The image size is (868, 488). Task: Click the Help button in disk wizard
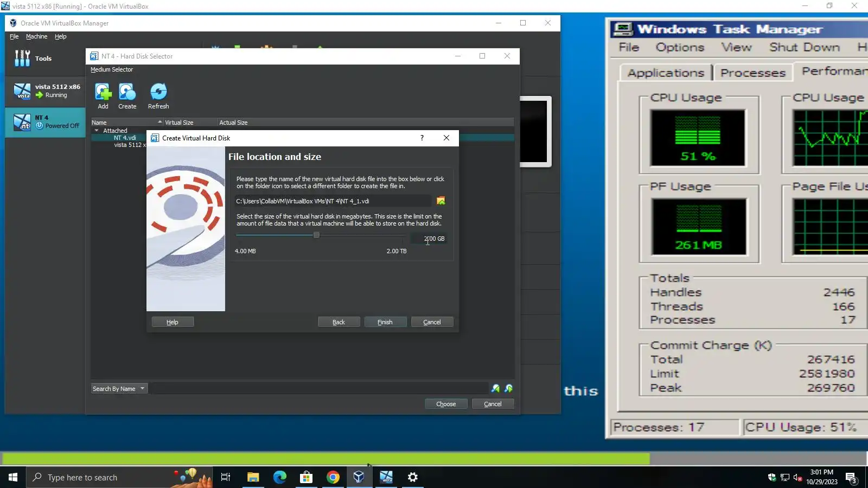(x=173, y=322)
